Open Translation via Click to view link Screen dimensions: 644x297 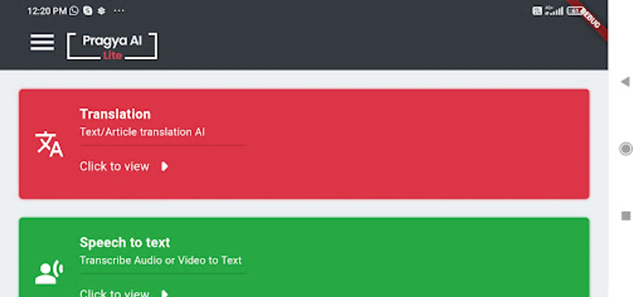[114, 166]
